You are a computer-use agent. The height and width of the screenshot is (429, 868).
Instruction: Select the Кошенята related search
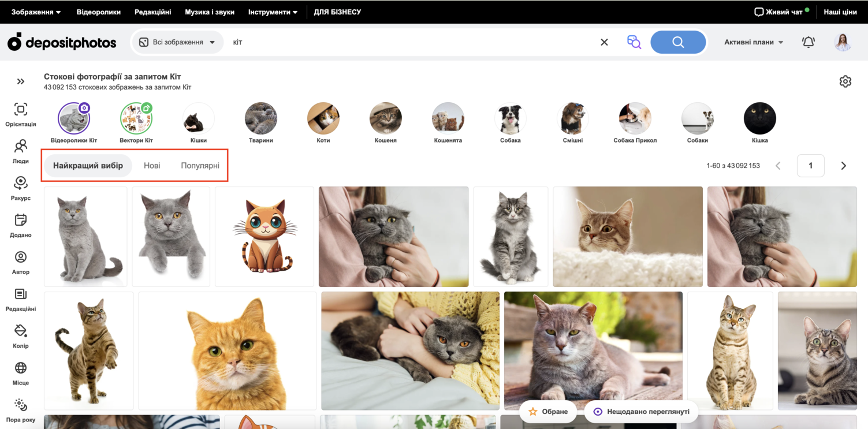pos(448,122)
